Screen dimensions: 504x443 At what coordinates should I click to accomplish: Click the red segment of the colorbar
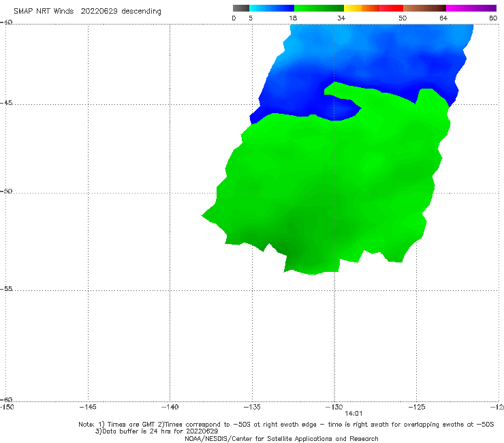391,8
